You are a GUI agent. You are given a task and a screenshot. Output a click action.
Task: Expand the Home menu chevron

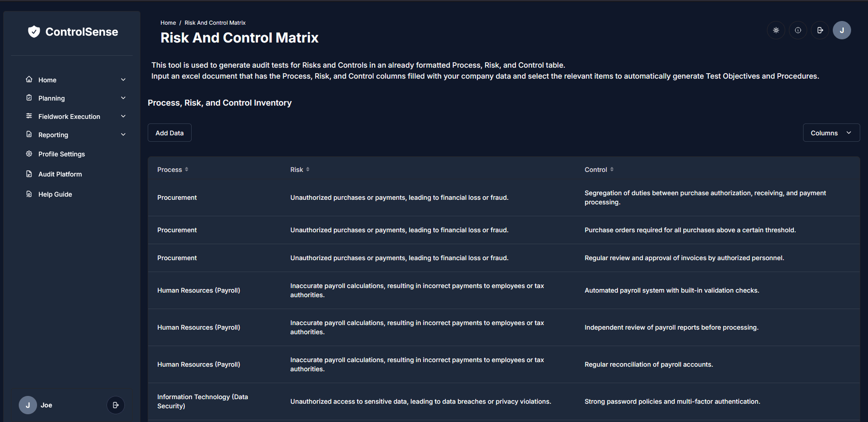pyautogui.click(x=123, y=80)
